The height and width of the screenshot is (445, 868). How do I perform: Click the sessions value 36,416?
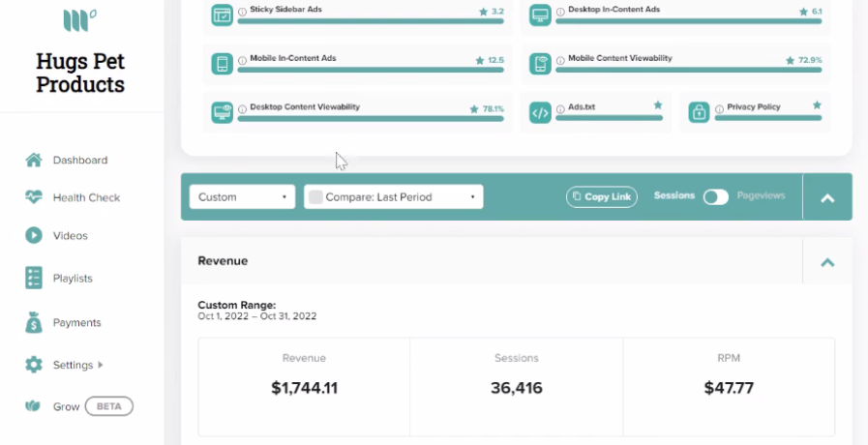(517, 388)
